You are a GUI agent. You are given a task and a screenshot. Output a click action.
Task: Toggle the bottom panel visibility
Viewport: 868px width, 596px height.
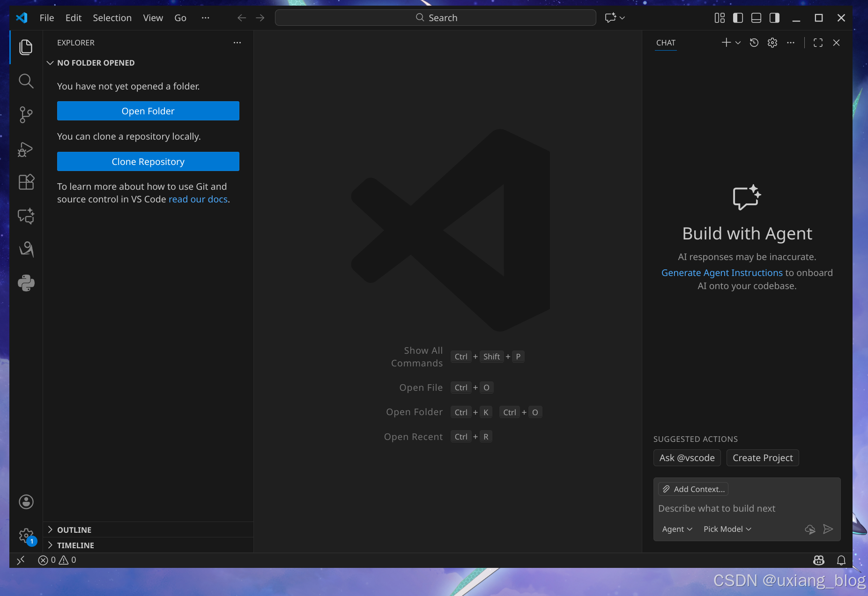click(x=756, y=18)
